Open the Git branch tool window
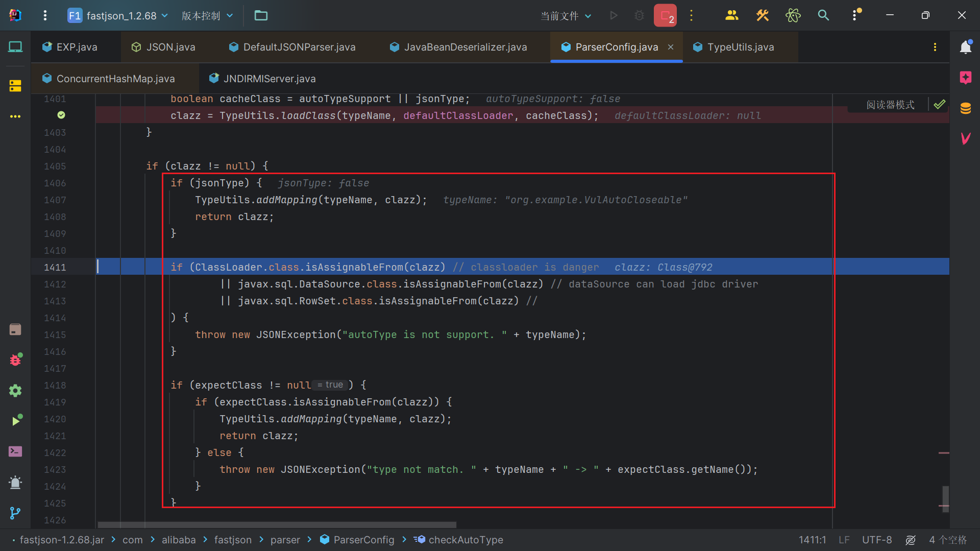Image resolution: width=980 pixels, height=551 pixels. point(15,513)
